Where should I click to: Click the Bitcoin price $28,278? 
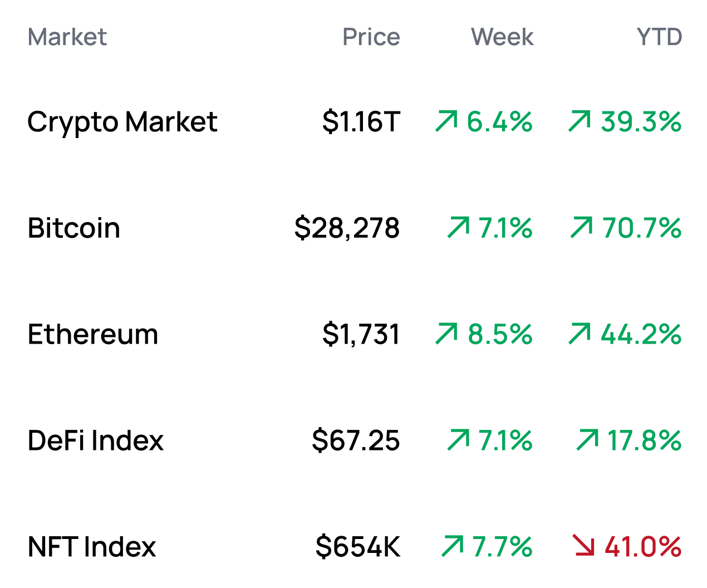coord(347,228)
